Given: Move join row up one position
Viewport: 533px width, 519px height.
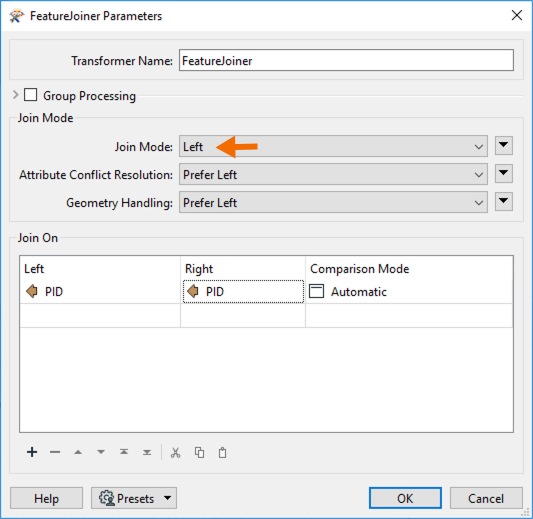Looking at the screenshot, I should pos(78,452).
